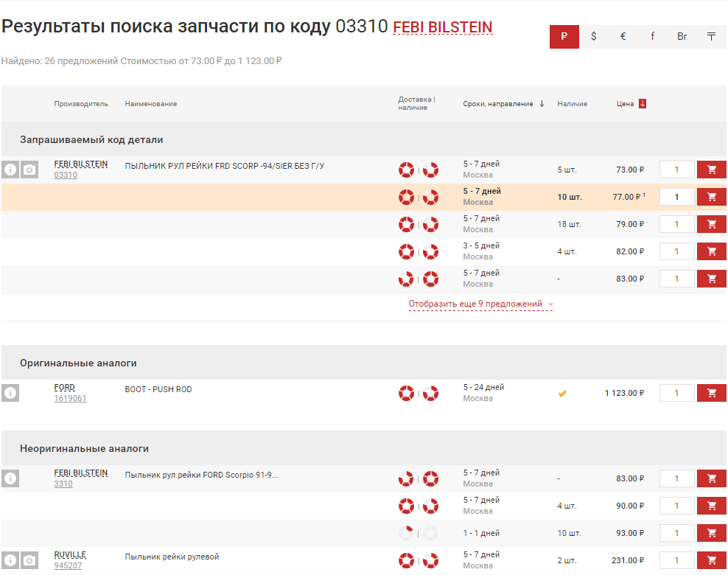Sort by price using red arrow icon
This screenshot has height=575, width=728.
click(643, 104)
